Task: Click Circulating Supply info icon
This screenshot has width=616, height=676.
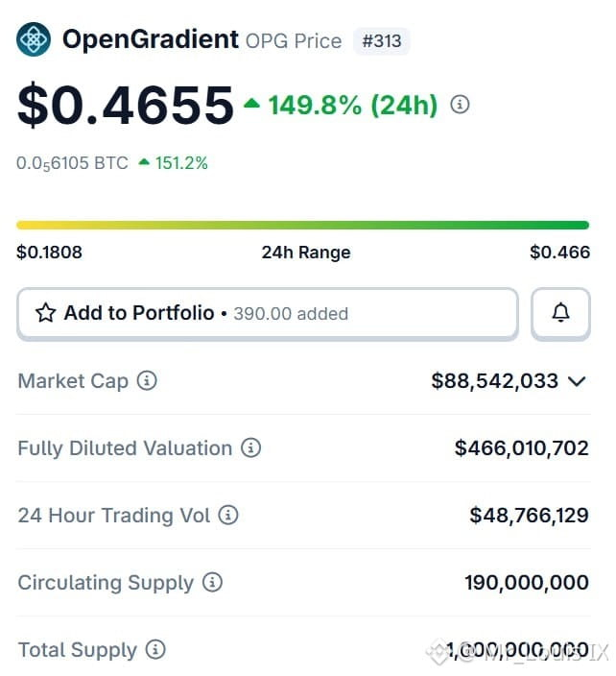Action: tap(212, 583)
